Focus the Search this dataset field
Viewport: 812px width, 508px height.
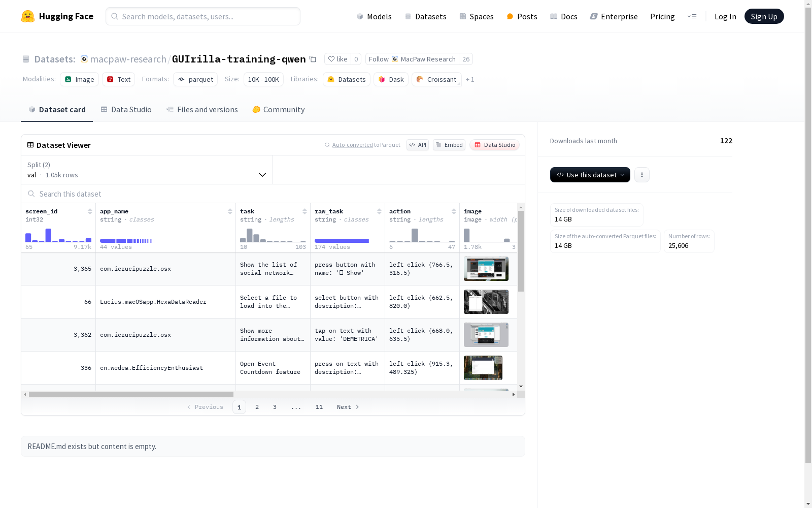[273, 194]
